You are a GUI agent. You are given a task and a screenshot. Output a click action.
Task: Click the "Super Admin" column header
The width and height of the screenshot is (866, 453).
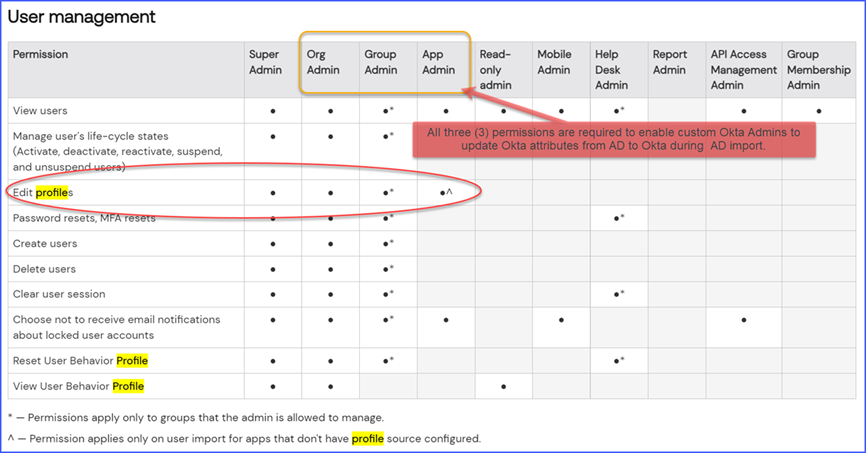point(265,62)
